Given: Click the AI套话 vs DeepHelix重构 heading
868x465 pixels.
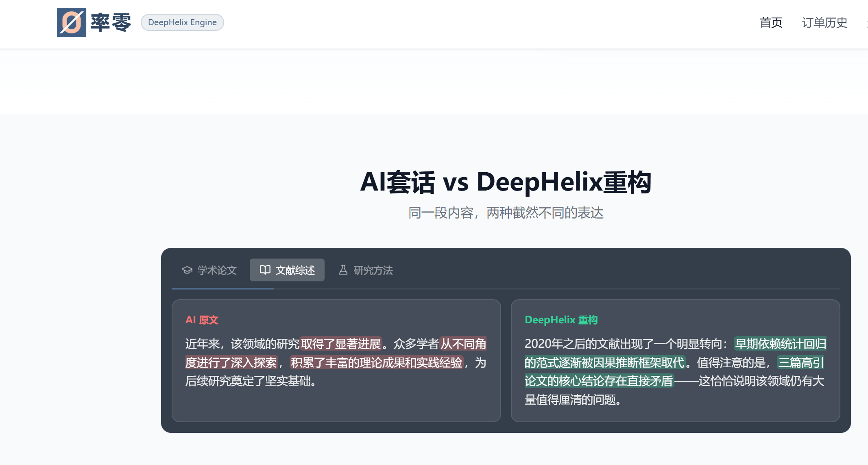Looking at the screenshot, I should pyautogui.click(x=506, y=182).
